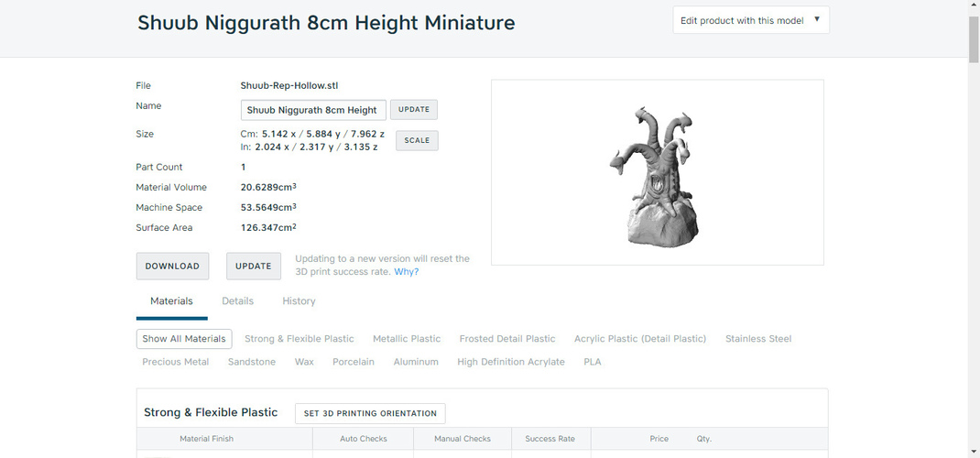Viewport: 980px width, 458px height.
Task: Open the 'Edit product with this model' dropdown
Action: (751, 20)
